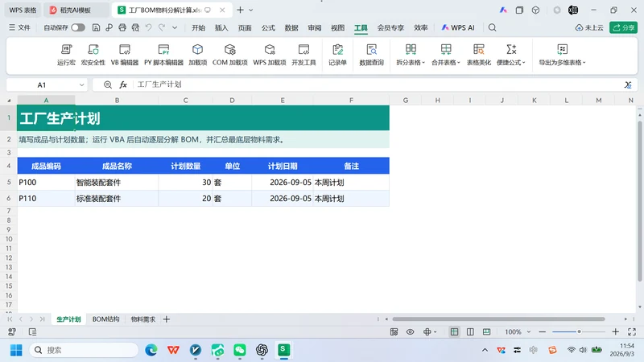Screen dimensions: 644x362
Task: Switch to the 开始 ribbon tab
Action: 198,27
